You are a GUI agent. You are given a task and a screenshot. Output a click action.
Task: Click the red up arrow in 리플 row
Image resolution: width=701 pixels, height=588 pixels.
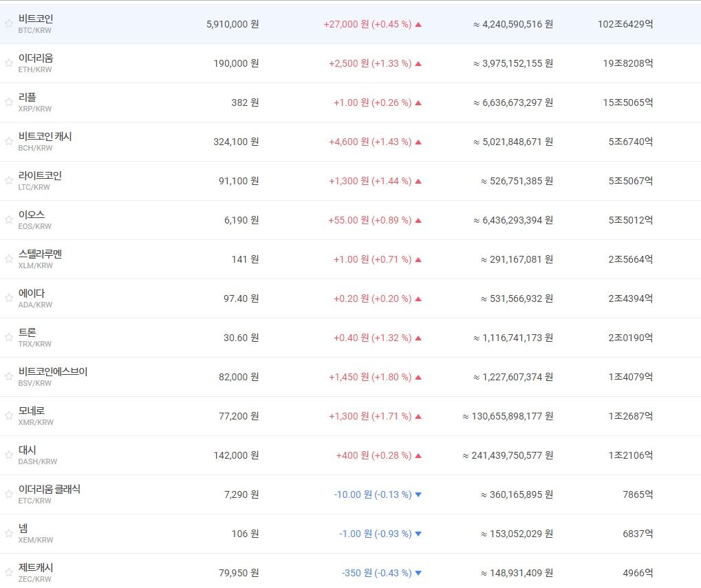pyautogui.click(x=418, y=102)
